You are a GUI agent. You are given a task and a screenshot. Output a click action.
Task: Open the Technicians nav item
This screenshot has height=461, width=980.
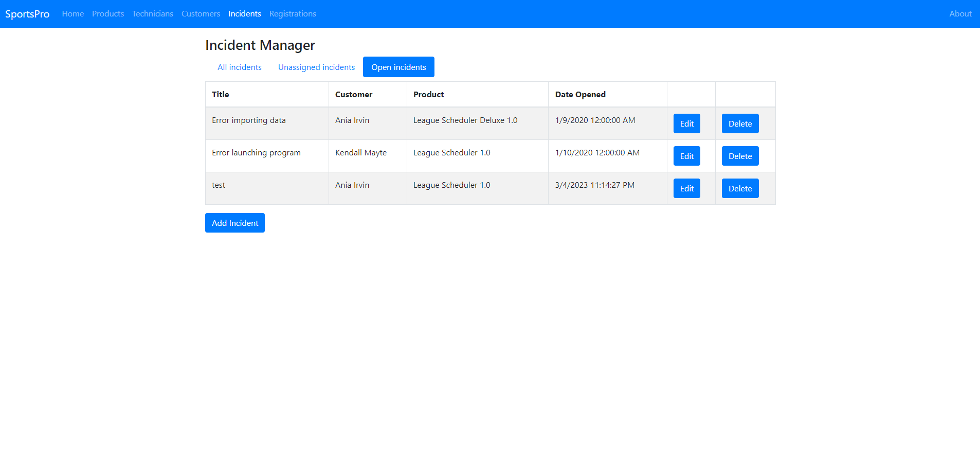coord(152,14)
